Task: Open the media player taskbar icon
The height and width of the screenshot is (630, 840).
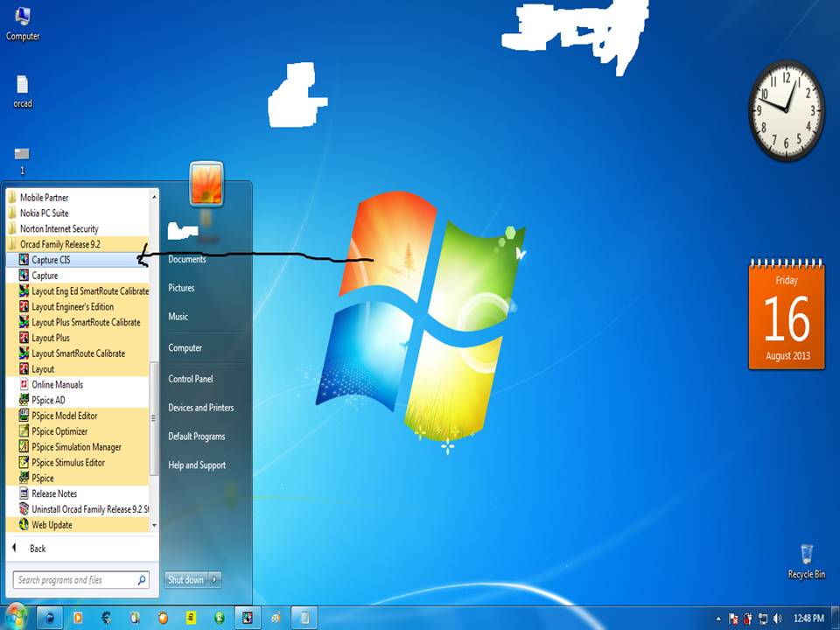Action: tap(78, 619)
